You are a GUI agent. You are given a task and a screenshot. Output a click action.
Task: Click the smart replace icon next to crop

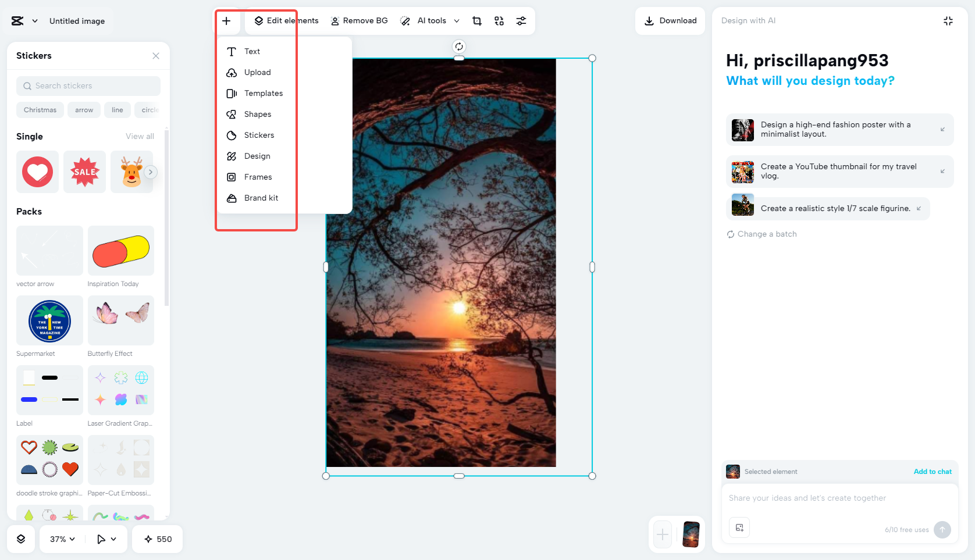tap(499, 21)
